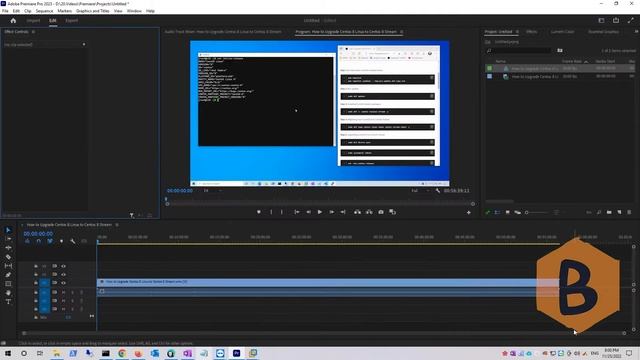Toggle Linked Selection in timeline header
The image size is (640, 360).
[50, 241]
